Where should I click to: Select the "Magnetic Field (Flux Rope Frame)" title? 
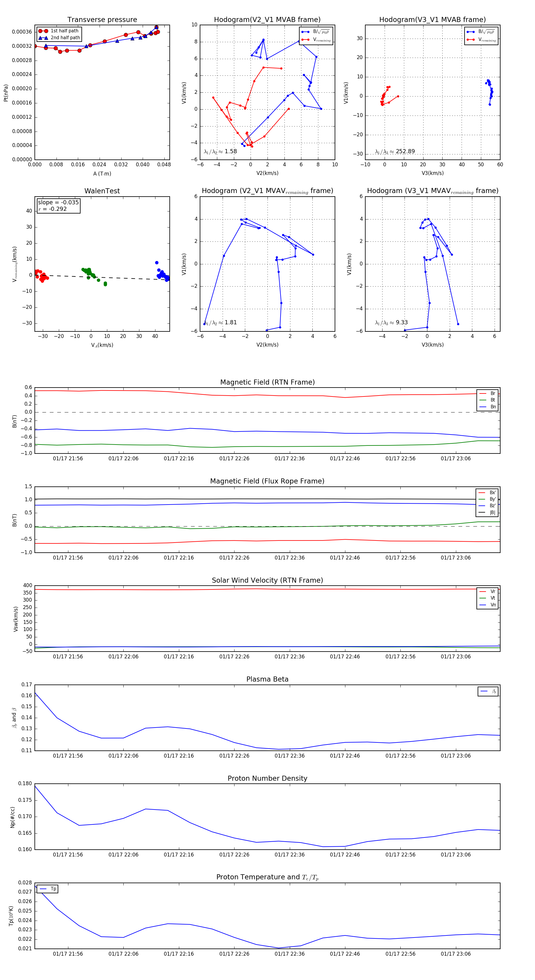tap(267, 481)
